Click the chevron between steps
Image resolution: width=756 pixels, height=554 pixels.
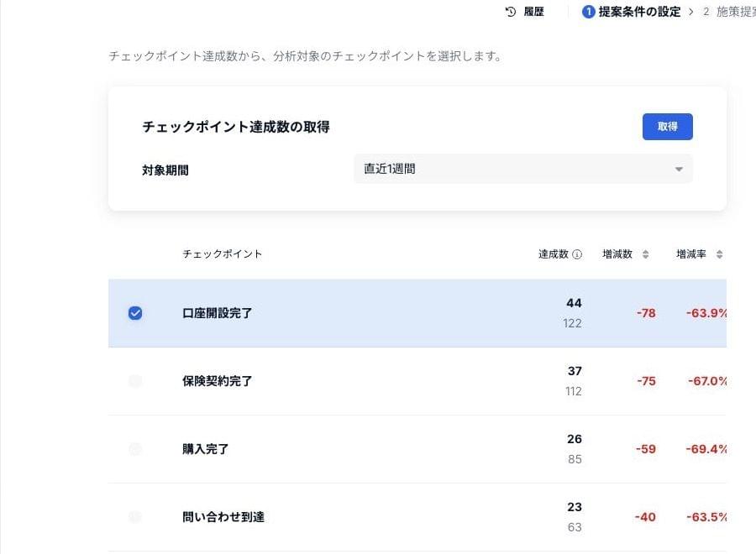tap(691, 12)
